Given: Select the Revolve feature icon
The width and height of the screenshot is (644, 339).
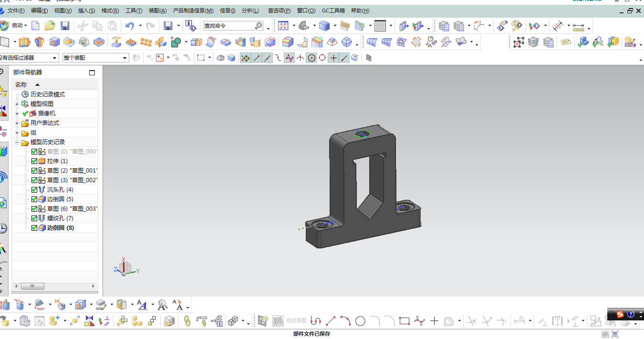Looking at the screenshot, I should 39,42.
